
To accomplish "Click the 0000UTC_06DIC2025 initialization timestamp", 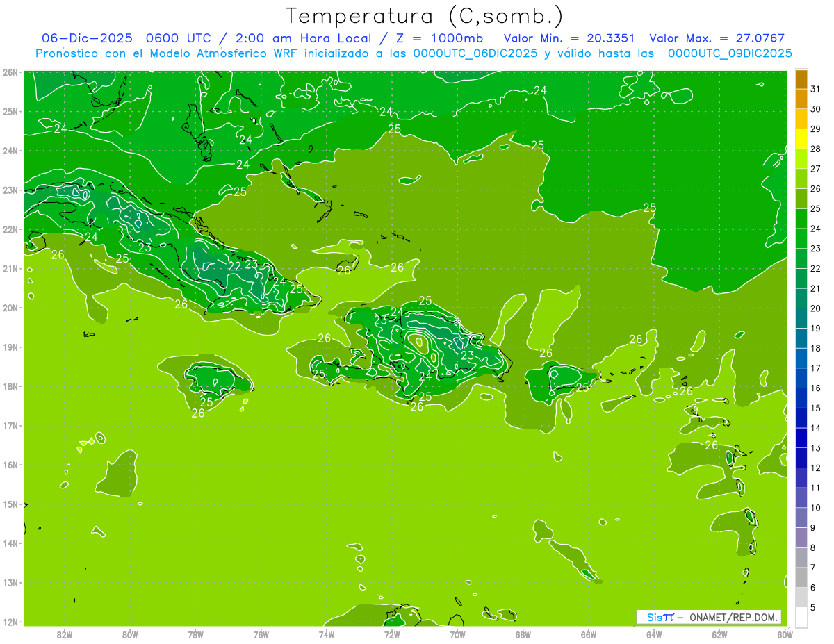I will (475, 53).
